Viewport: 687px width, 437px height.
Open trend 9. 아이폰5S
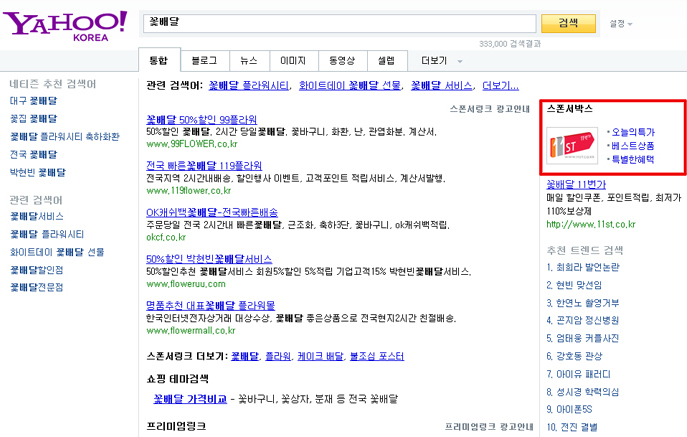coord(569,409)
